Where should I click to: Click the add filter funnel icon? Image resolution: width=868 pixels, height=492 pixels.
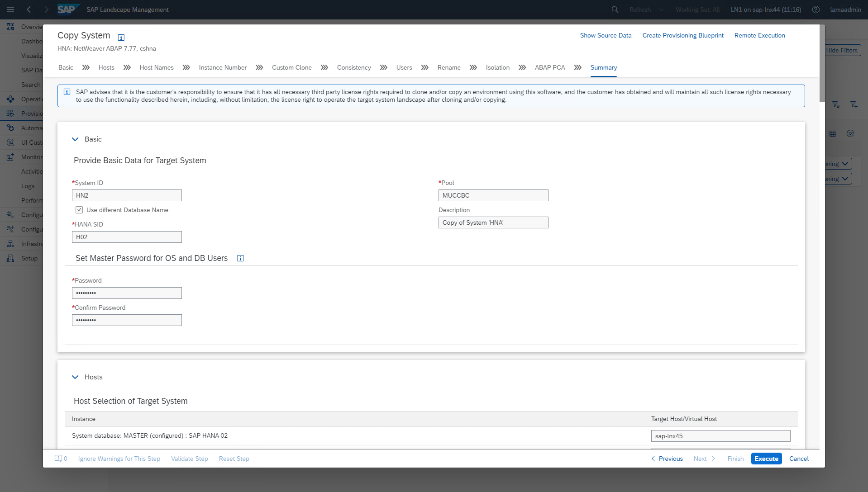point(854,104)
